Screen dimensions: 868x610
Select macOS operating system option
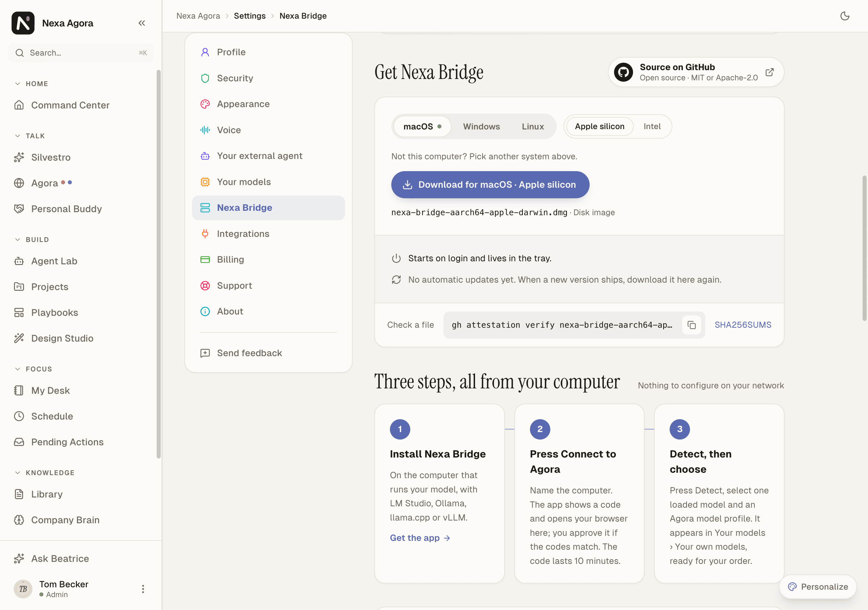[x=422, y=127]
